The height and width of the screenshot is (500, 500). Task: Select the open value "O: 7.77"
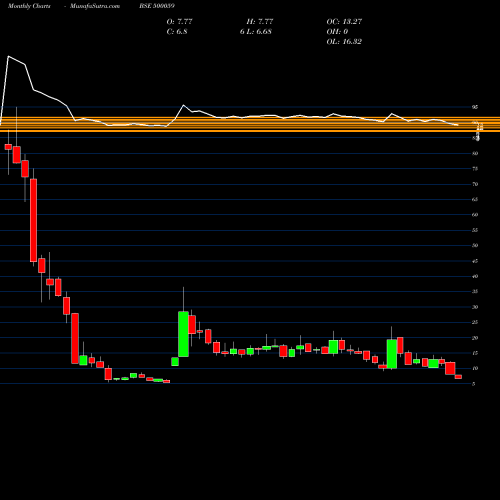point(179,22)
